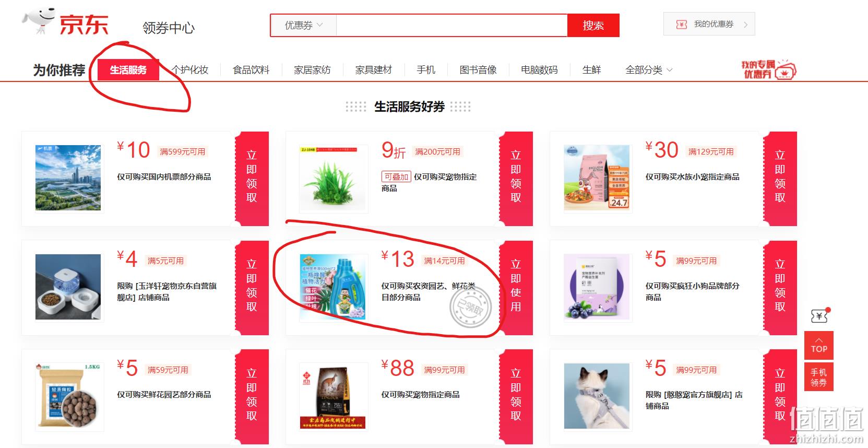Switch to the 食品饮料 tab
This screenshot has width=868, height=448.
pyautogui.click(x=251, y=70)
